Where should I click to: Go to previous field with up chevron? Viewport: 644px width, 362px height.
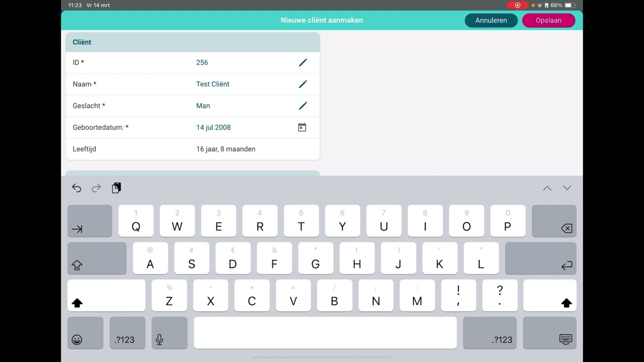click(x=547, y=188)
